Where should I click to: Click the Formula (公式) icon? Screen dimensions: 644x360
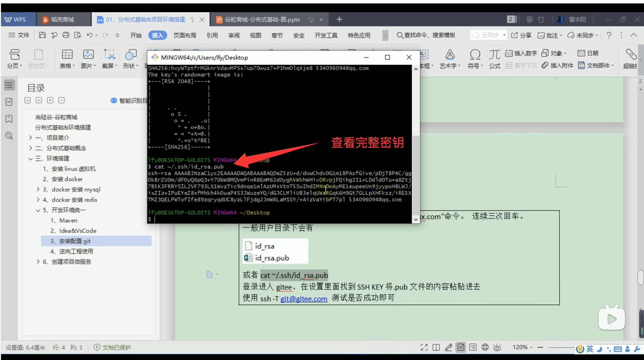coord(494,55)
